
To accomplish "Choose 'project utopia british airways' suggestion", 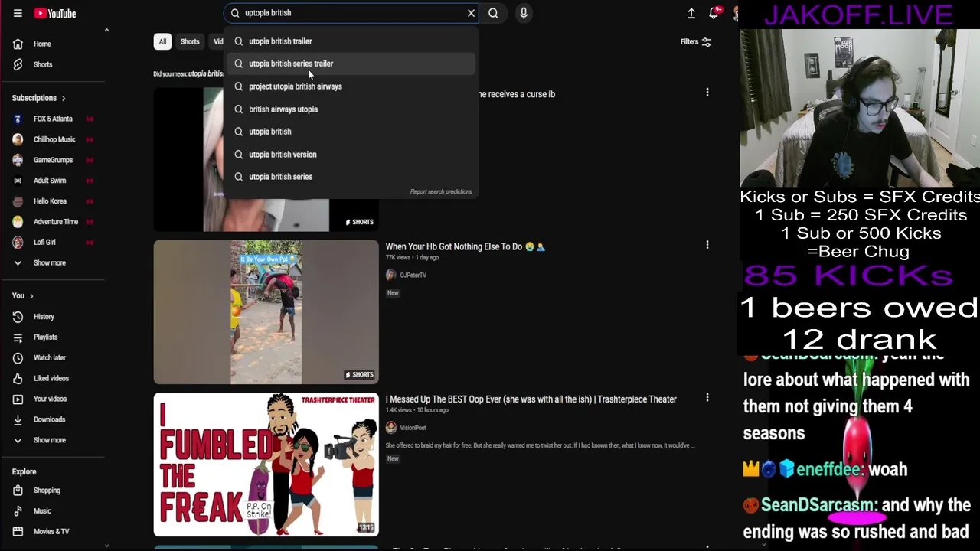I will [x=351, y=86].
